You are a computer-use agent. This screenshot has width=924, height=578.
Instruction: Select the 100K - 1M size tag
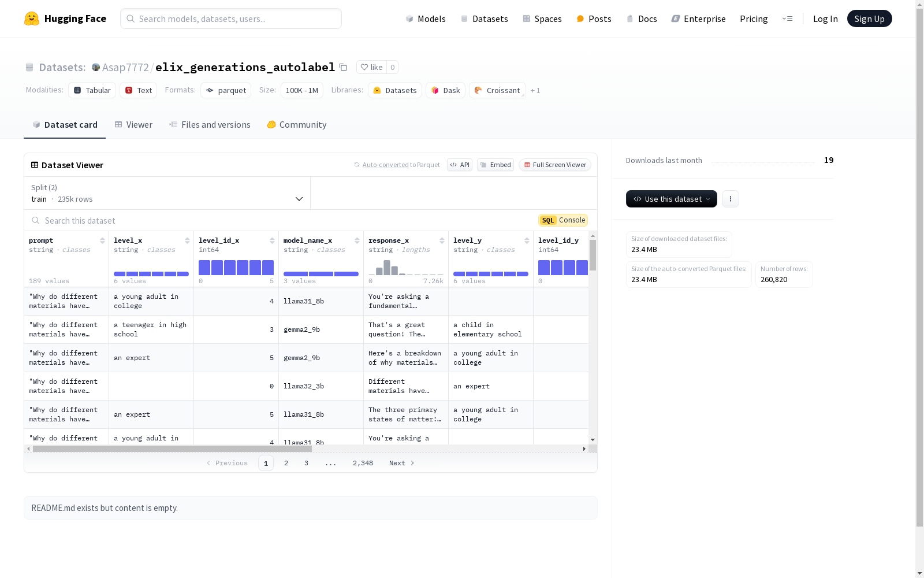point(302,90)
